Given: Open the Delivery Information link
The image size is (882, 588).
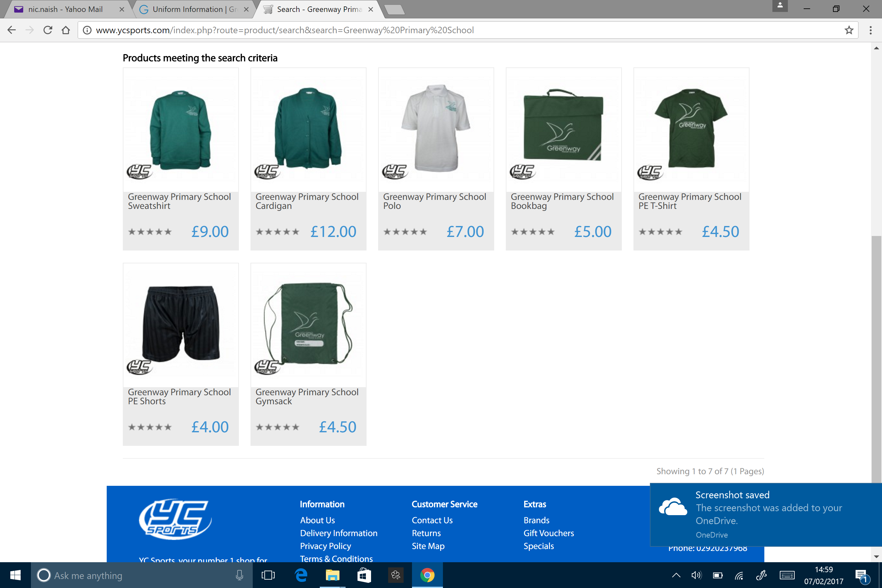Looking at the screenshot, I should click(338, 533).
